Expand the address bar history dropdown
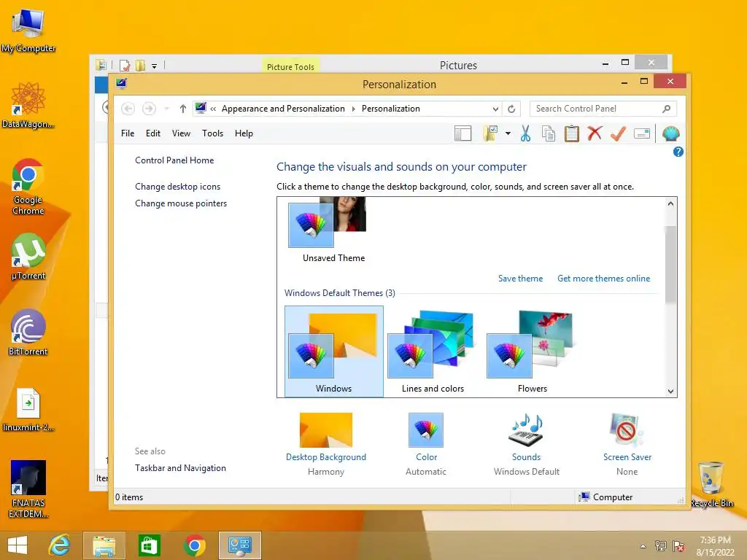Viewport: 747px width, 560px height. coord(495,109)
